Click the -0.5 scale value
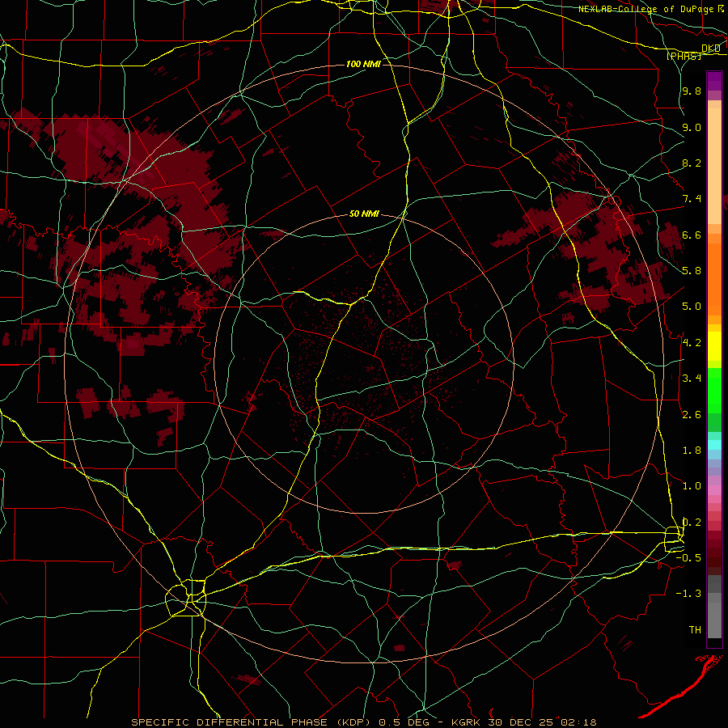Viewport: 728px width, 728px height. tap(688, 558)
